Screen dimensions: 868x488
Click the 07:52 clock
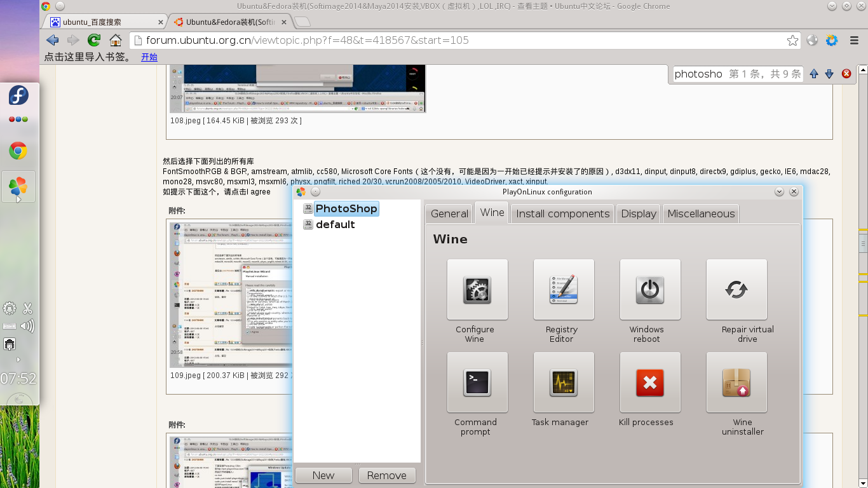pyautogui.click(x=18, y=379)
